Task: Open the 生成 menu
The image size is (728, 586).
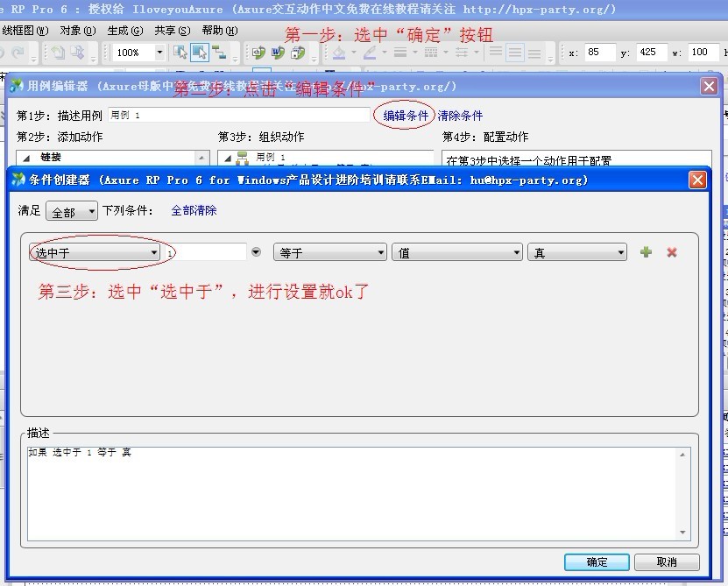Action: 124,31
